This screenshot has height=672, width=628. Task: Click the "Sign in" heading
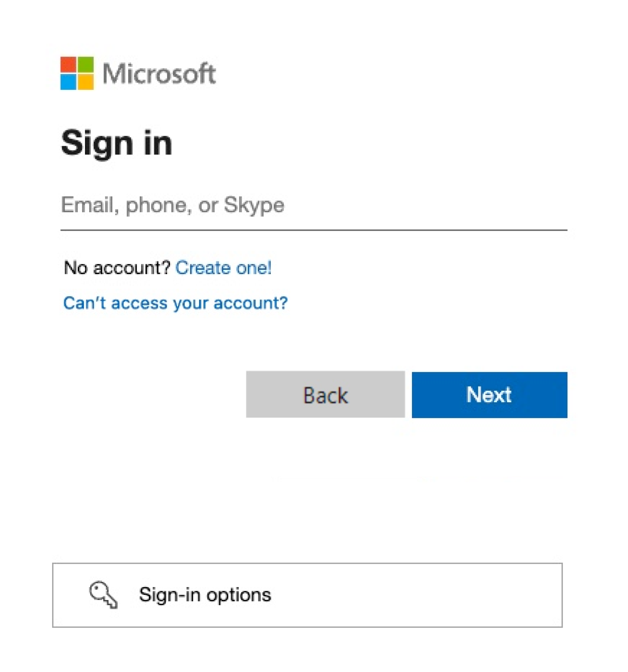[x=117, y=143]
